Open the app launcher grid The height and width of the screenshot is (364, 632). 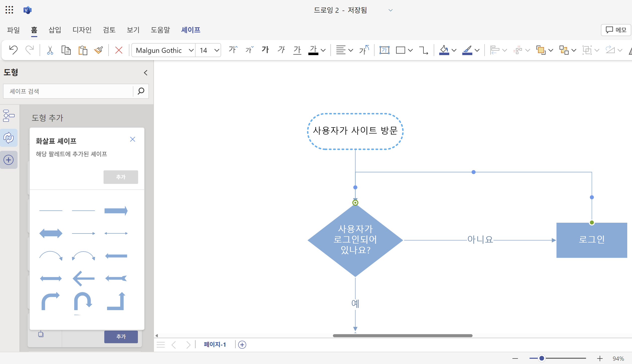[x=9, y=10]
